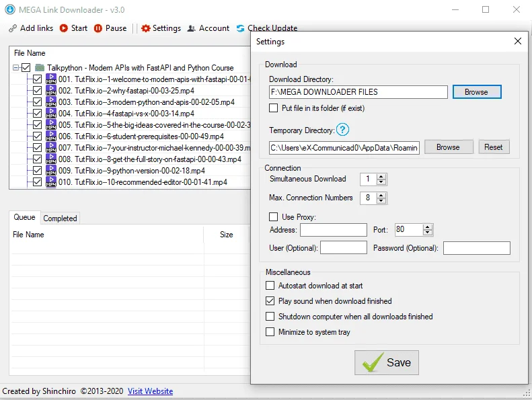
Task: Click the Add links toolbar label
Action: pos(36,28)
